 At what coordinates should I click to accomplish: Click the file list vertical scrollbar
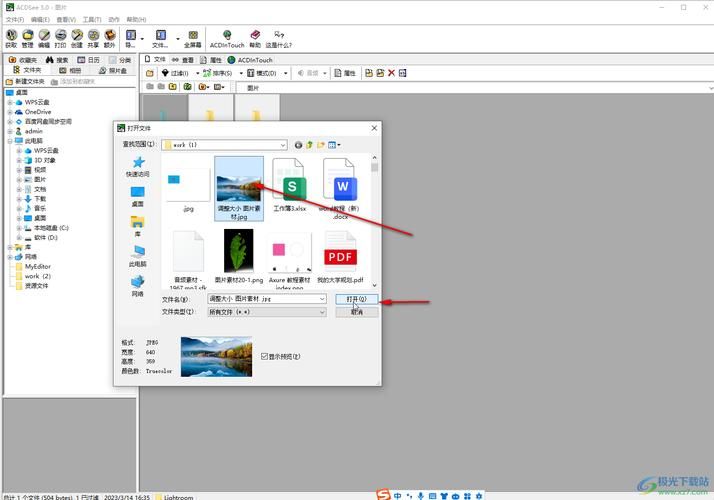pos(375,220)
